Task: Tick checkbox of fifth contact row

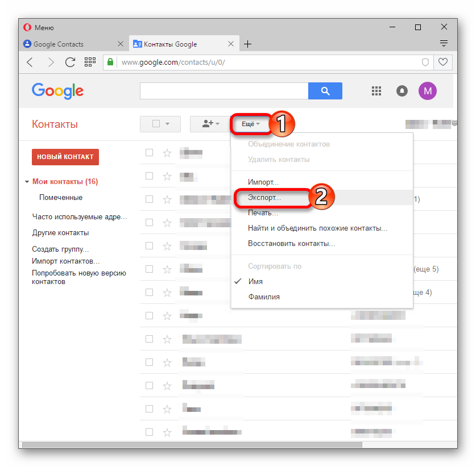Action: coord(149,245)
